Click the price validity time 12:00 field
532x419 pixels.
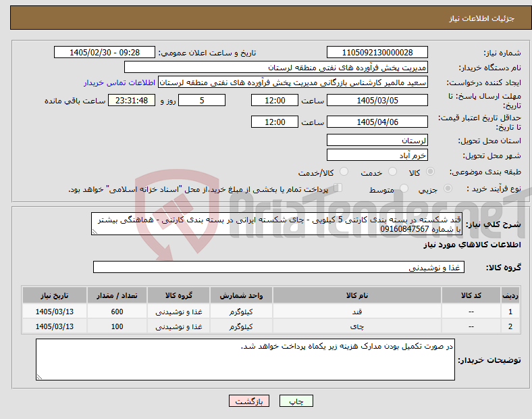[x=275, y=122]
